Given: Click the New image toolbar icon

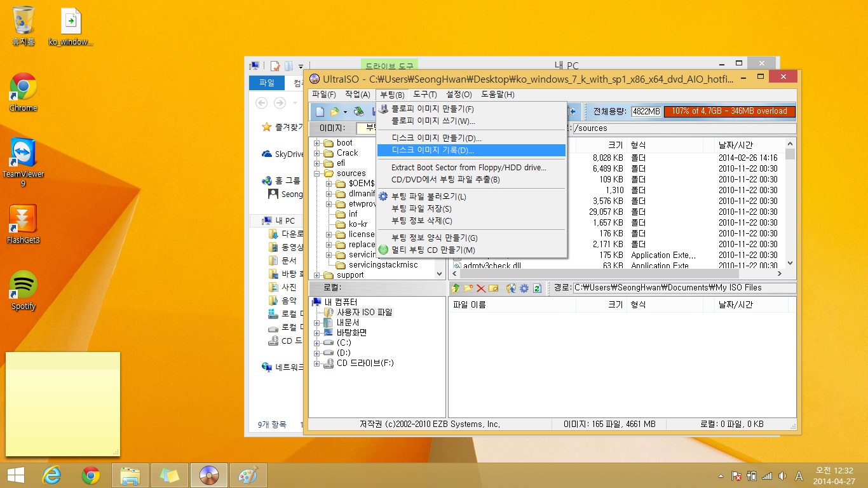Looking at the screenshot, I should click(x=320, y=112).
